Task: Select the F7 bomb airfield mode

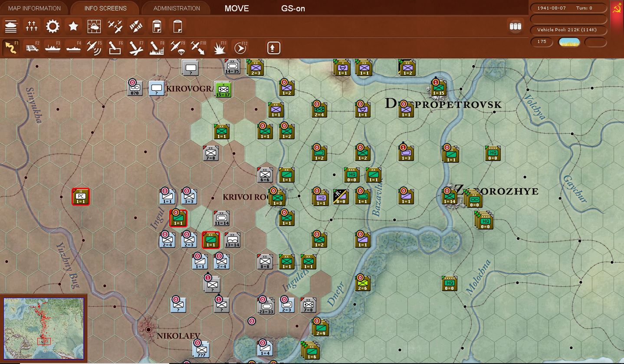Action: pyautogui.click(x=136, y=48)
